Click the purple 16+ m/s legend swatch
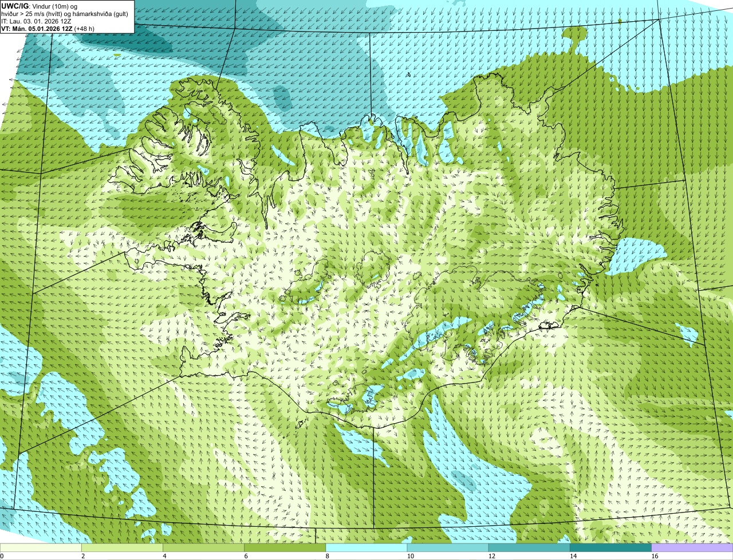 (x=692, y=547)
